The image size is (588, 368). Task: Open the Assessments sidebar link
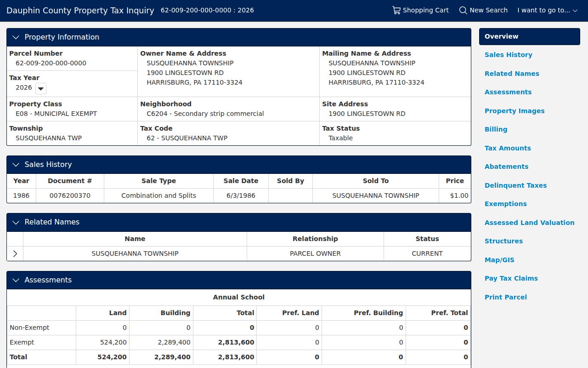(x=508, y=92)
